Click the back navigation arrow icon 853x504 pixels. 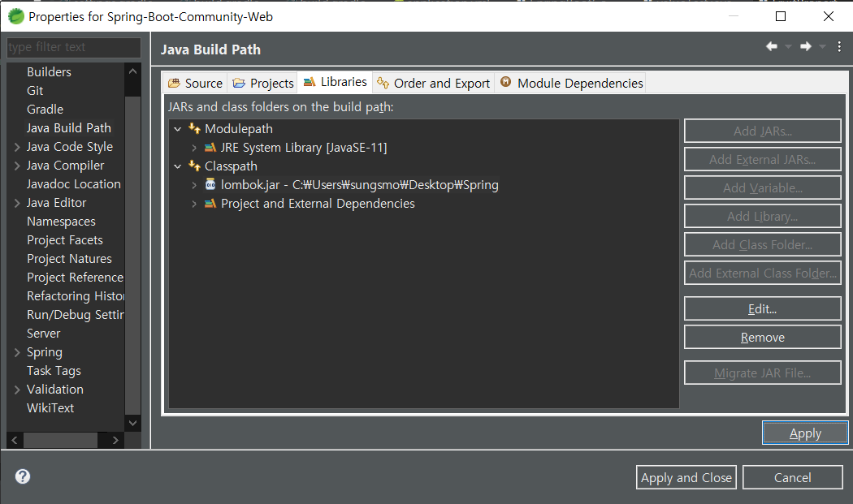772,47
